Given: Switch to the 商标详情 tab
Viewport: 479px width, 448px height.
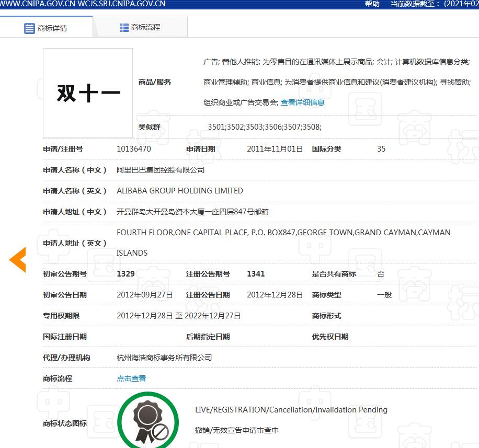Looking at the screenshot, I should (47, 27).
